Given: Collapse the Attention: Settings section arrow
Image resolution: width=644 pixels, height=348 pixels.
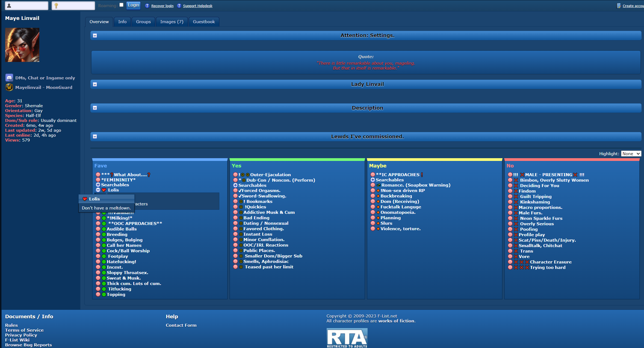Looking at the screenshot, I should pos(95,35).
